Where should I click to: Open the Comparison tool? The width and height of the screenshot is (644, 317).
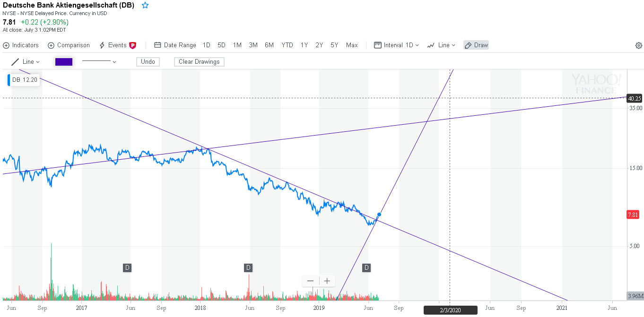point(69,45)
